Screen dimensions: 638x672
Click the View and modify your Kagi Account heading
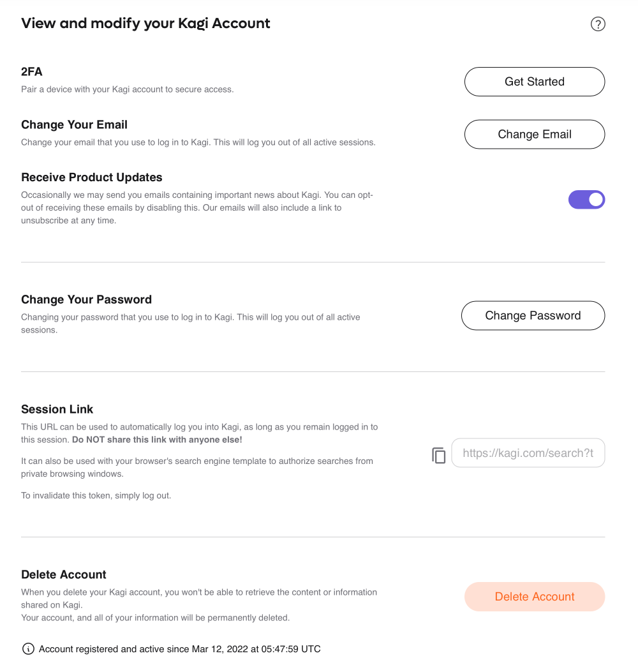[145, 23]
